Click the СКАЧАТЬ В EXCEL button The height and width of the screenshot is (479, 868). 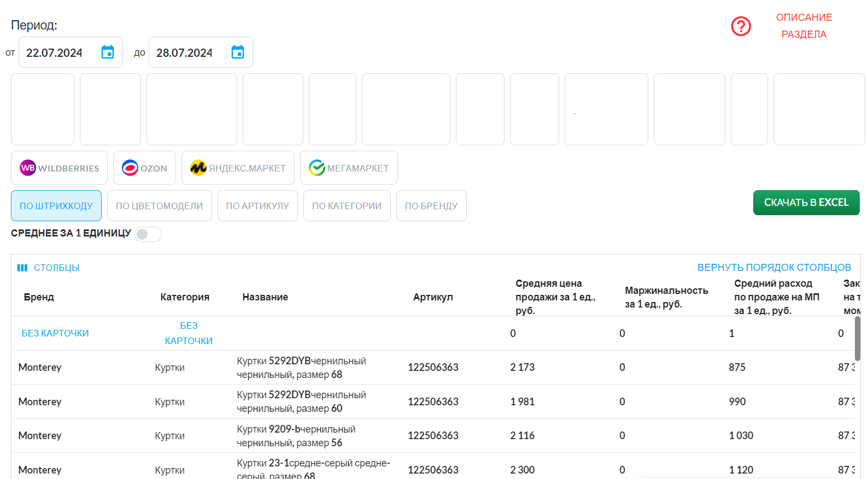806,203
